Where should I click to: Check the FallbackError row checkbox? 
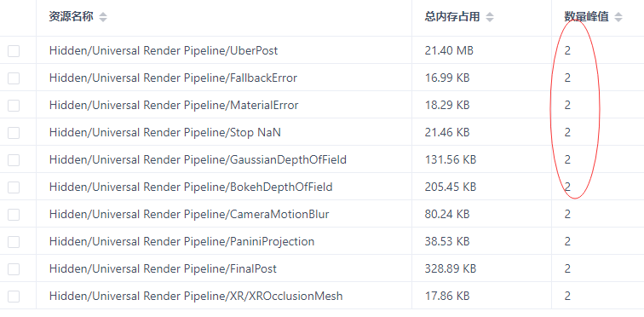coord(14,78)
